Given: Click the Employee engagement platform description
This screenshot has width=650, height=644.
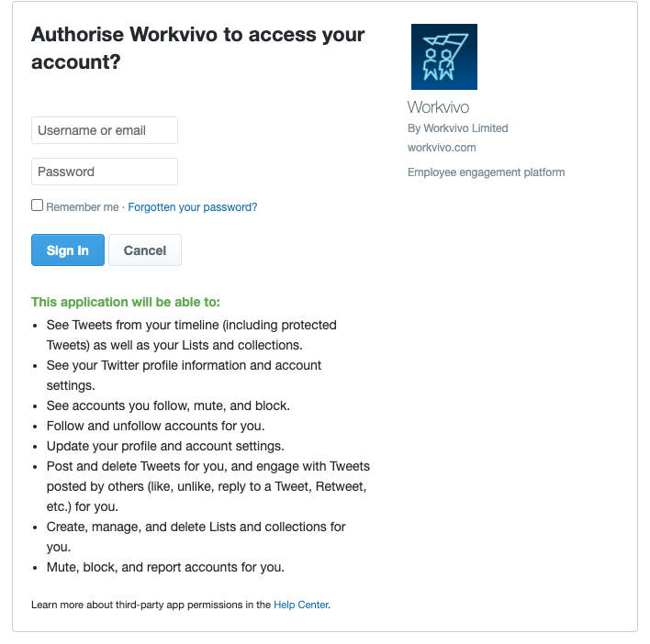Looking at the screenshot, I should coord(486,172).
